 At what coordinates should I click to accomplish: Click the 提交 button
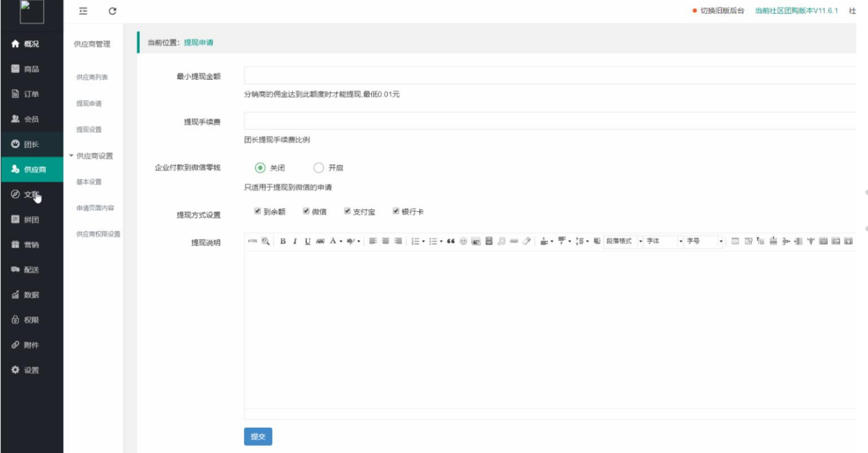[x=258, y=437]
